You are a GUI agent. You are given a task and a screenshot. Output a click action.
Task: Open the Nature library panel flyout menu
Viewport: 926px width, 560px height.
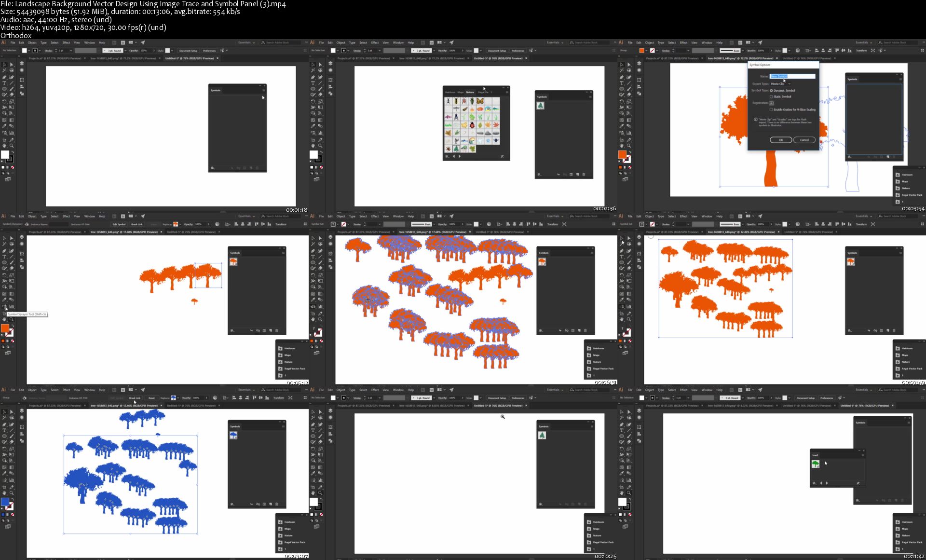pos(506,92)
